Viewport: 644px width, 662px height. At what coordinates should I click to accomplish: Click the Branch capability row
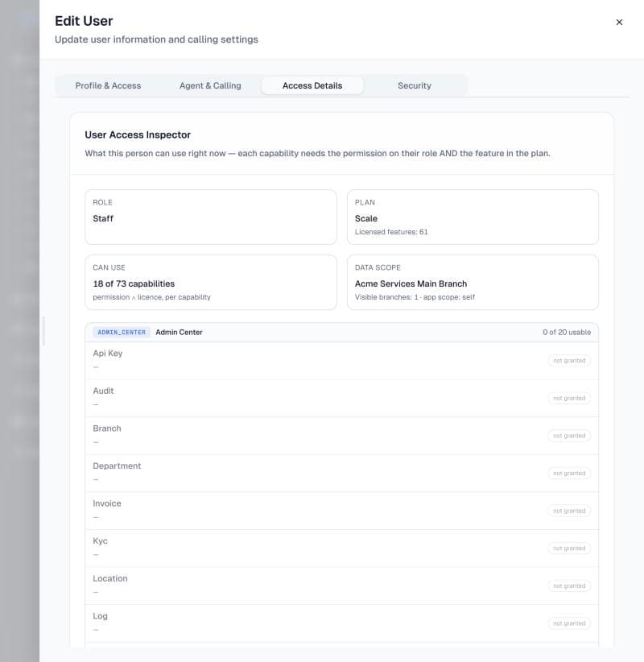pos(342,436)
